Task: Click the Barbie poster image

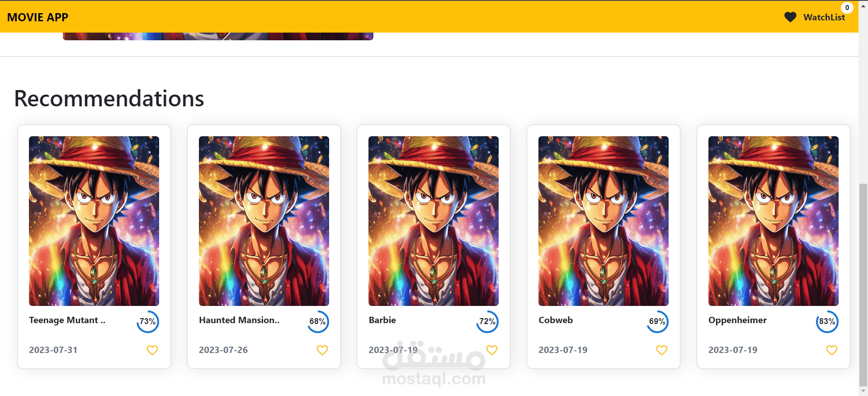Action: (x=434, y=221)
